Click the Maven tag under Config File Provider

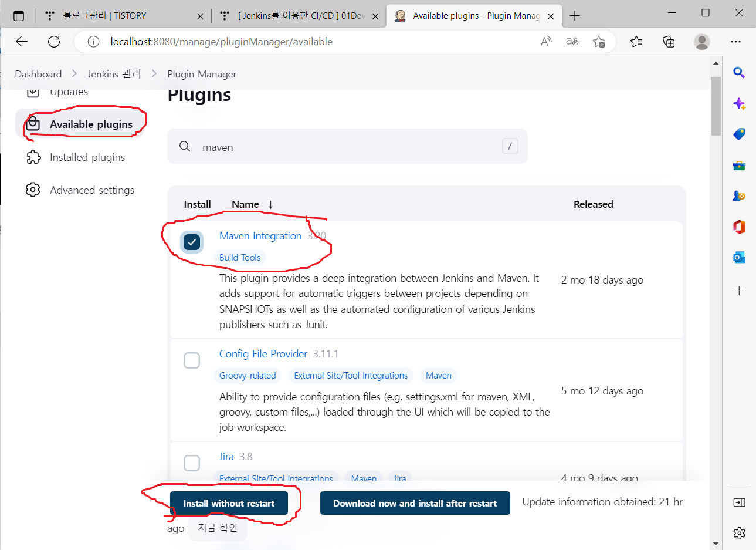(x=439, y=375)
